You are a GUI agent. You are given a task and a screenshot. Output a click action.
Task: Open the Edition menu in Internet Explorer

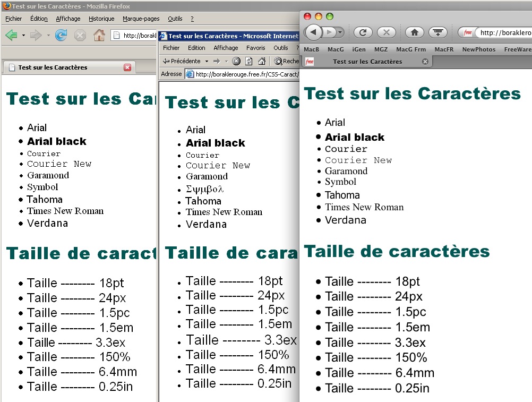196,48
